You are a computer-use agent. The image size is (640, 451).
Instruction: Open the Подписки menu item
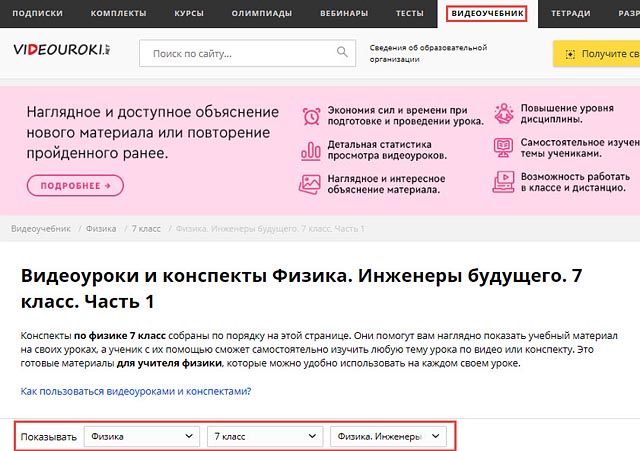[x=38, y=13]
